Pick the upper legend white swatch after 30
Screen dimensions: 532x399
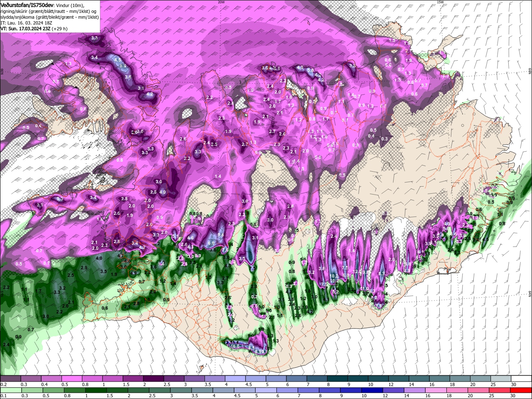pos(521,379)
